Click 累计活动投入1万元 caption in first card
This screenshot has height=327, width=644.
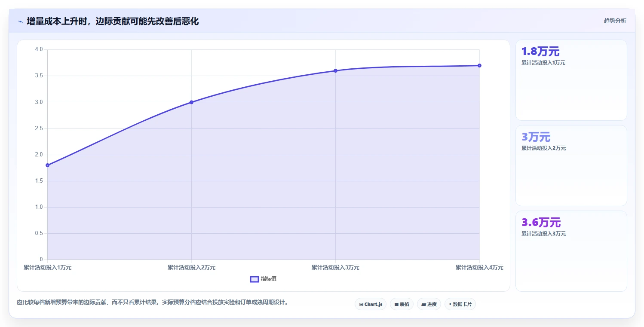543,63
